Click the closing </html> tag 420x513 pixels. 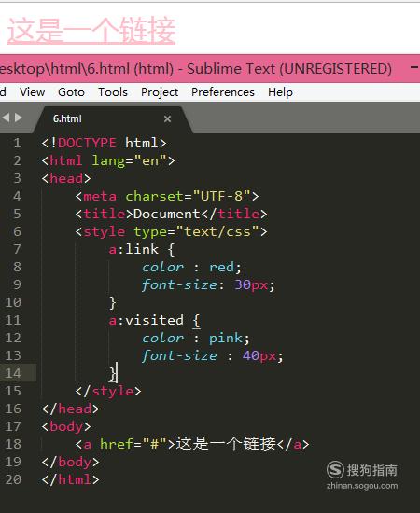(x=70, y=479)
